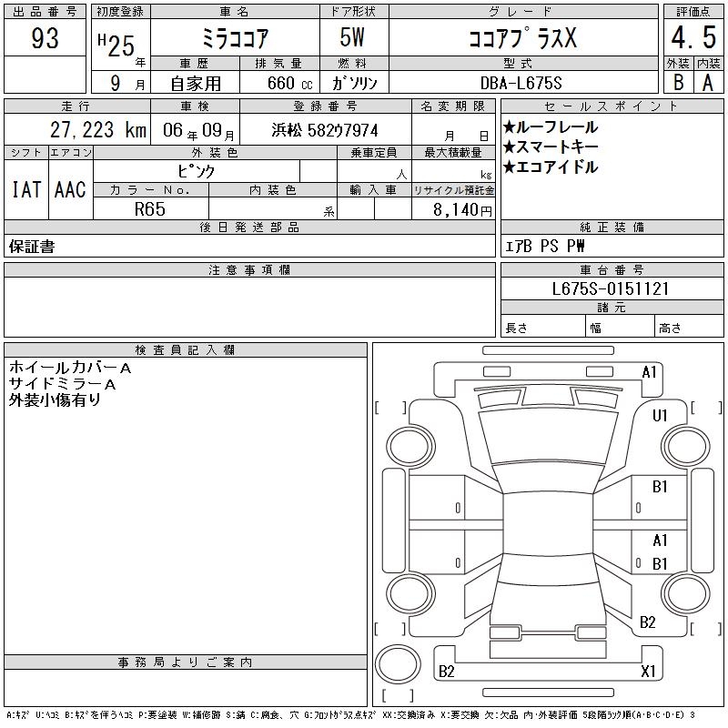The height and width of the screenshot is (728, 728).
Task: Select the vehicle history value "自家用"
Action: pyautogui.click(x=196, y=84)
